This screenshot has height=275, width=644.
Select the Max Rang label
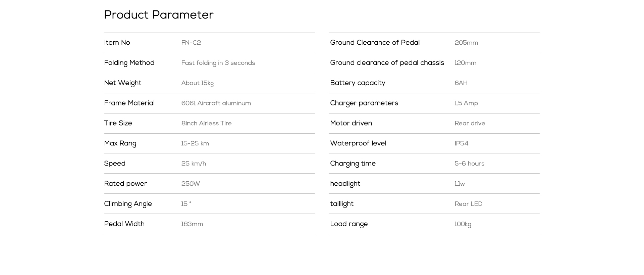coord(120,144)
